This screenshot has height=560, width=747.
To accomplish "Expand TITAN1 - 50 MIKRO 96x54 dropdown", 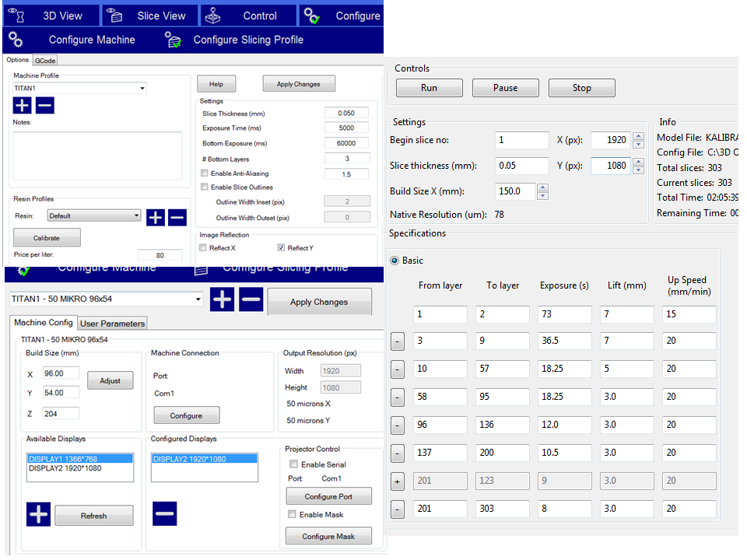I will coord(198,299).
